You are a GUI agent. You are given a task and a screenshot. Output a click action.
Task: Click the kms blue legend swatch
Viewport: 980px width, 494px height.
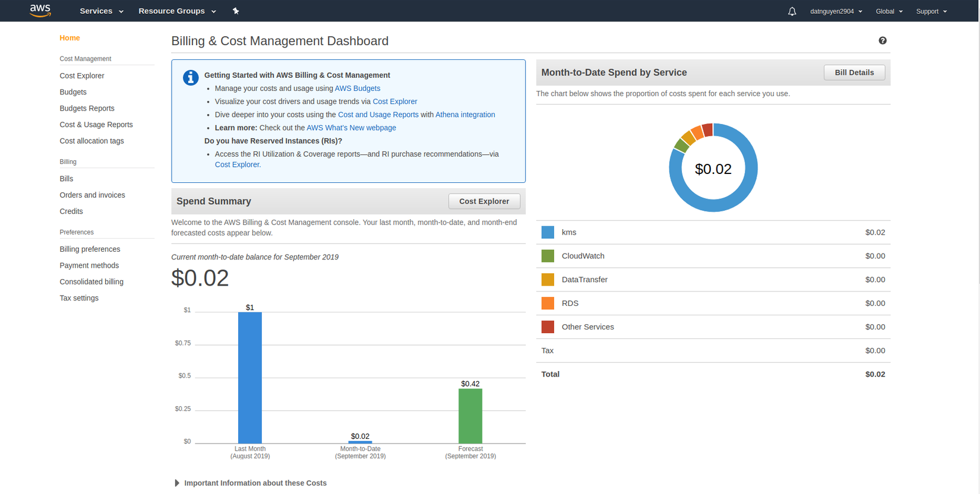548,232
